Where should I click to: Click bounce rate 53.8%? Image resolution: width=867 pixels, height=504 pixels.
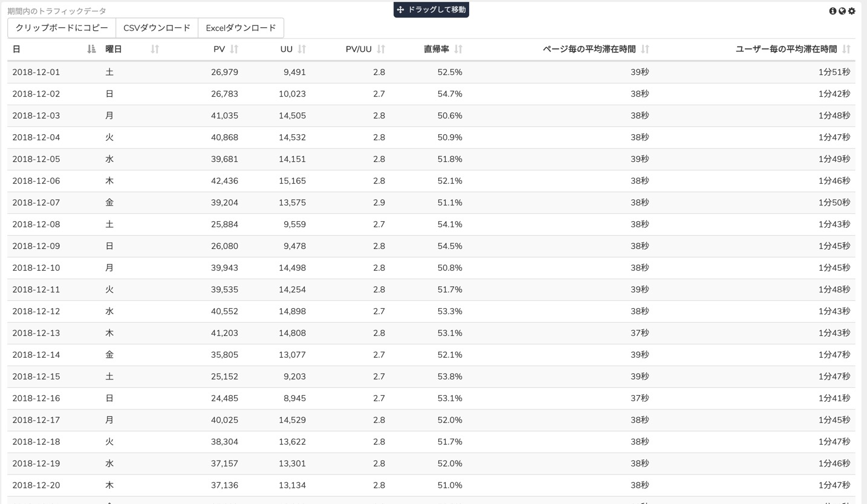450,376
